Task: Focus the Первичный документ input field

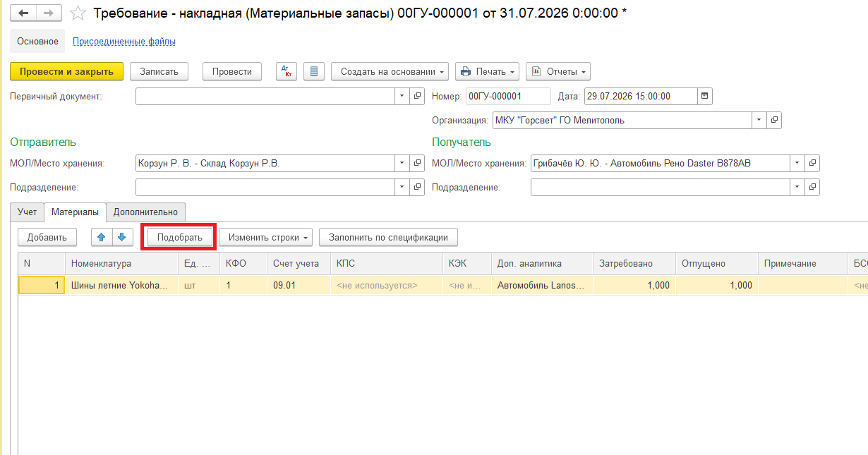Action: 265,96
